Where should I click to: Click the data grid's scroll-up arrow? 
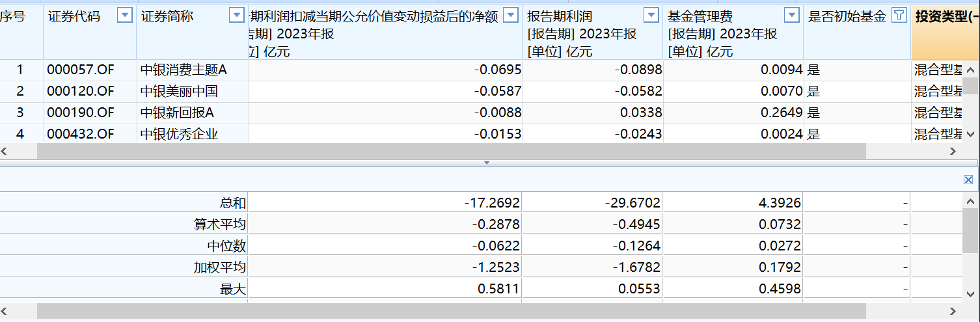pos(970,70)
